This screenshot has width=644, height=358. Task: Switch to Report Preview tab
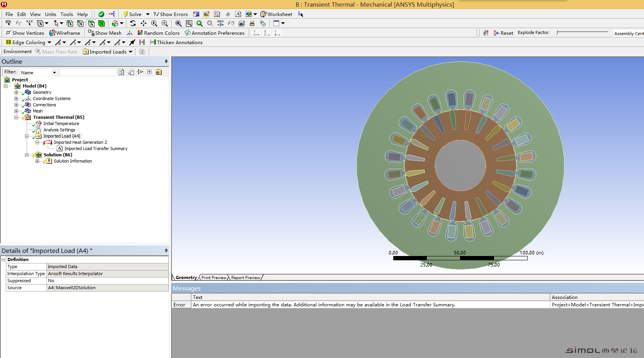pyautogui.click(x=246, y=277)
